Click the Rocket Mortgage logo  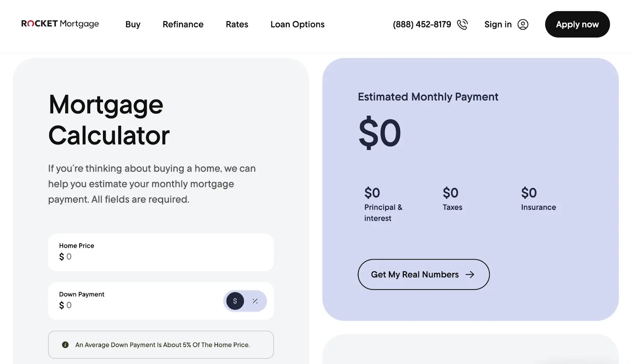click(x=60, y=24)
